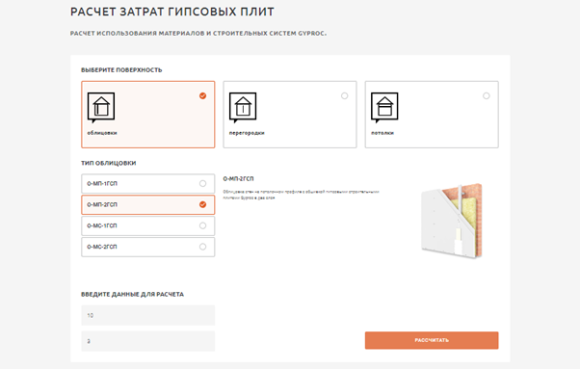
Task: Choose the О-МП-2ГСП radio option
Action: [x=203, y=204]
